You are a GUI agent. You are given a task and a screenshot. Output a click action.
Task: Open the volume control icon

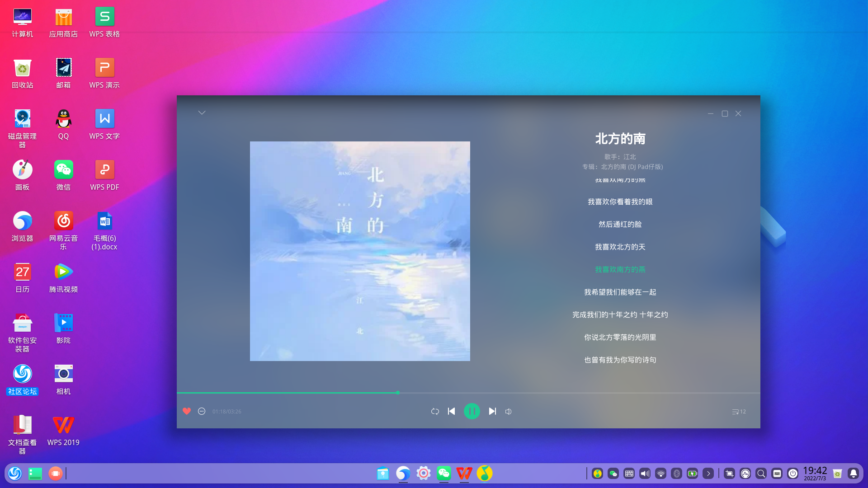[x=508, y=411]
